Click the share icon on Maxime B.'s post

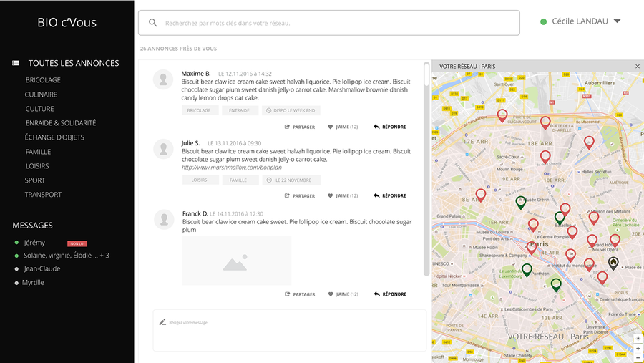(x=287, y=127)
